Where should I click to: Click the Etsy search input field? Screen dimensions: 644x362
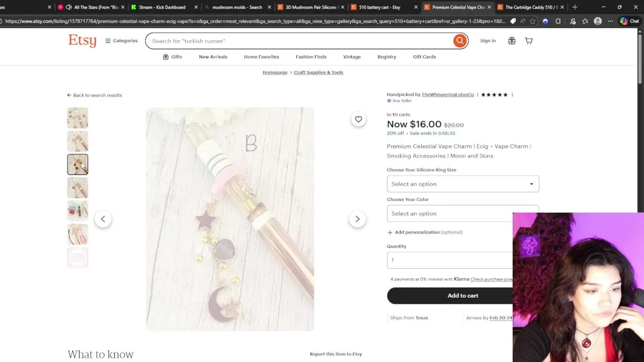(x=299, y=41)
